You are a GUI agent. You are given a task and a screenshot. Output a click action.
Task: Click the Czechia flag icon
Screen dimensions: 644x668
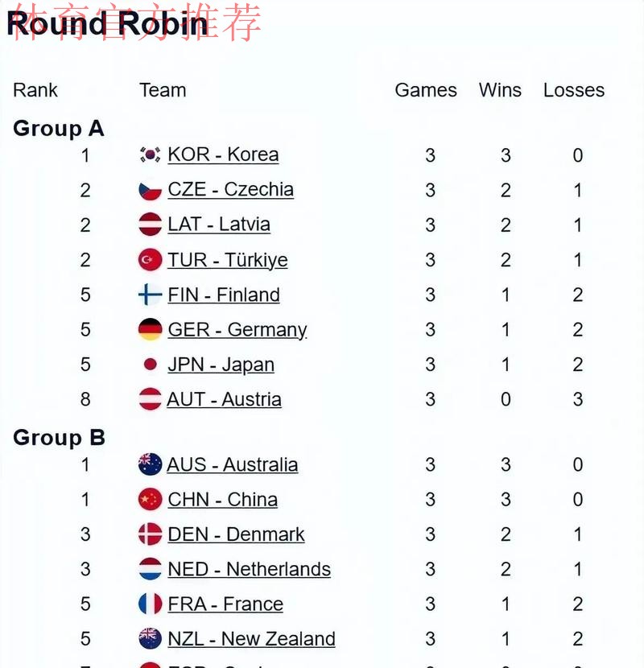(150, 190)
